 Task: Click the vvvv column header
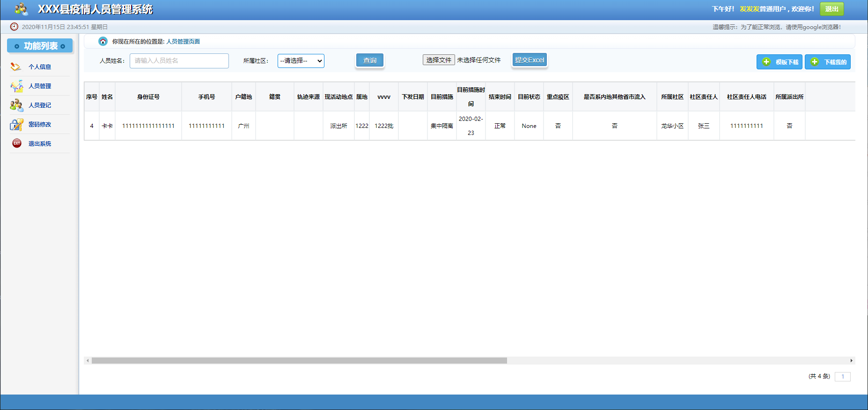pos(384,97)
